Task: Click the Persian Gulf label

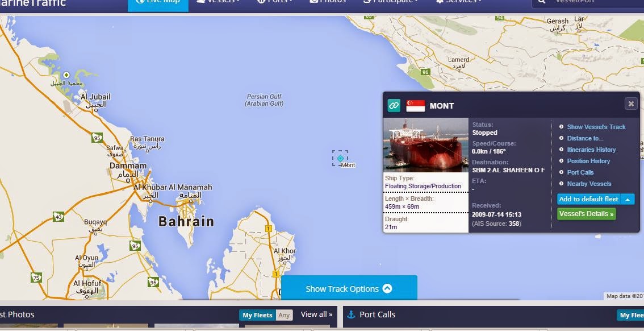Action: [264, 100]
